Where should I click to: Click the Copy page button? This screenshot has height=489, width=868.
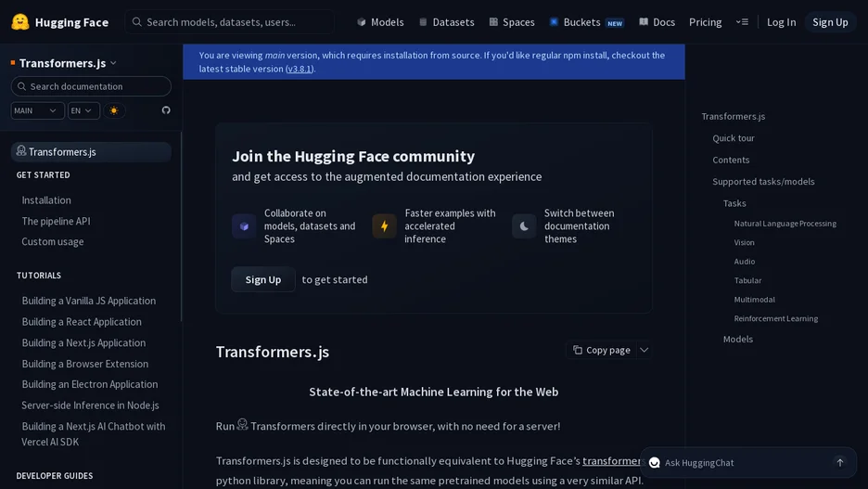(x=601, y=350)
